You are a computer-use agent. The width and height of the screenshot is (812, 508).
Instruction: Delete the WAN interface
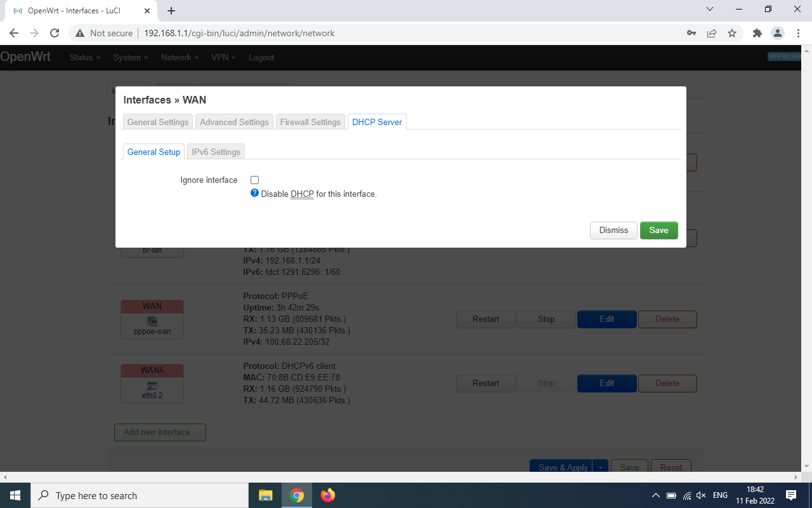tap(667, 319)
